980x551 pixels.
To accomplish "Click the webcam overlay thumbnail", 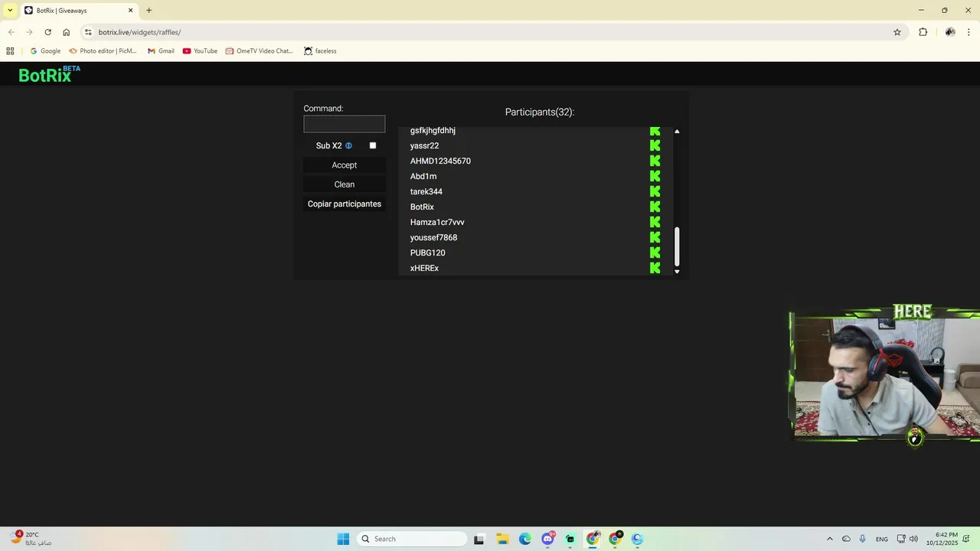I will [884, 375].
